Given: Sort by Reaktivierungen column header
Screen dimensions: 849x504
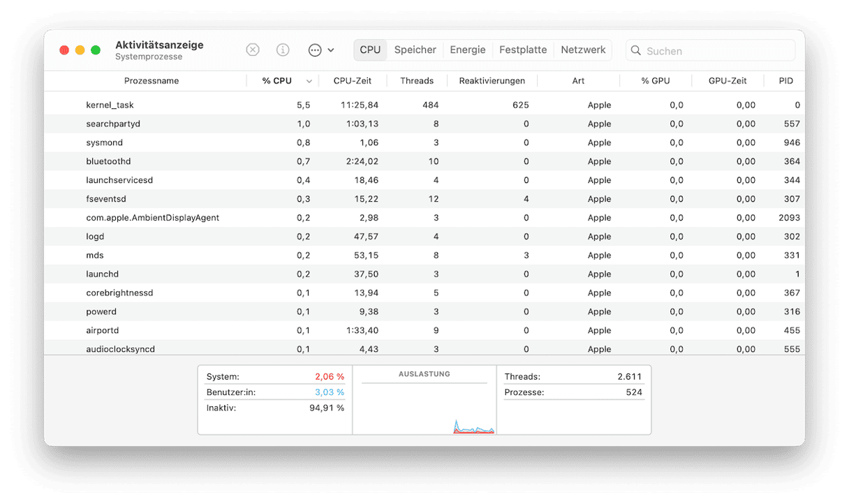Looking at the screenshot, I should click(x=492, y=80).
